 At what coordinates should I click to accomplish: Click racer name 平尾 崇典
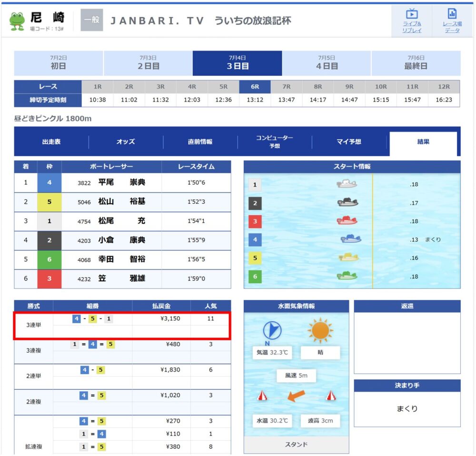coord(122,182)
